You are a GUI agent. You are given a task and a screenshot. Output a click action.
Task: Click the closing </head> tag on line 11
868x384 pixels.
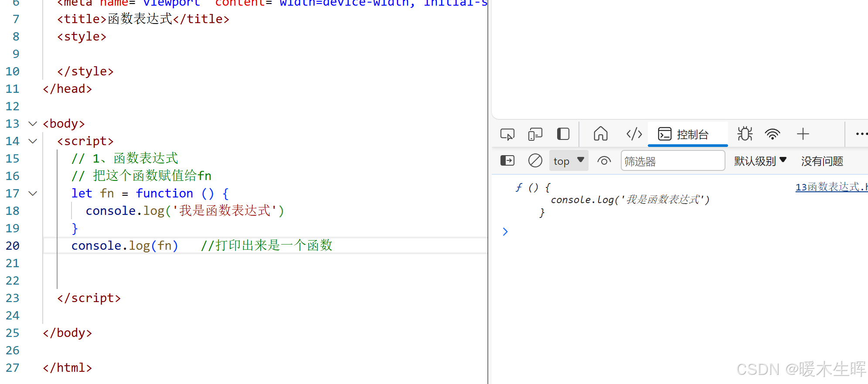pyautogui.click(x=68, y=89)
